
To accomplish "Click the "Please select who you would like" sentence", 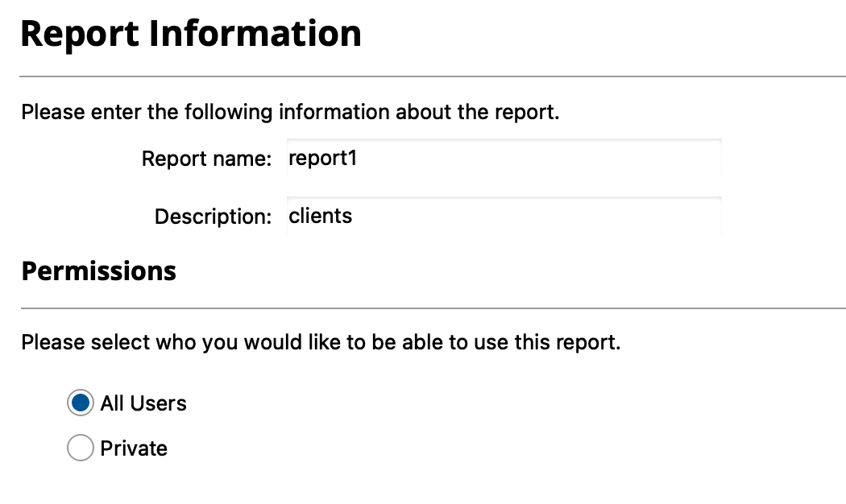I will click(321, 342).
